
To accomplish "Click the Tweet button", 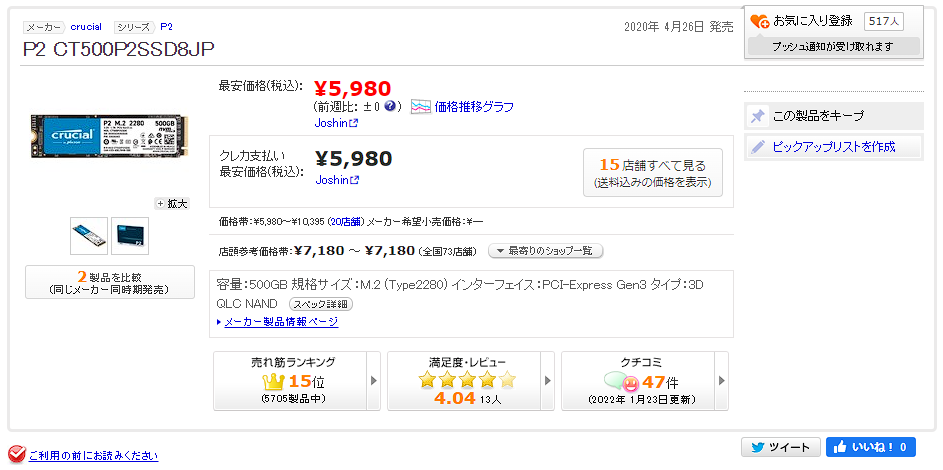I will coord(780,447).
